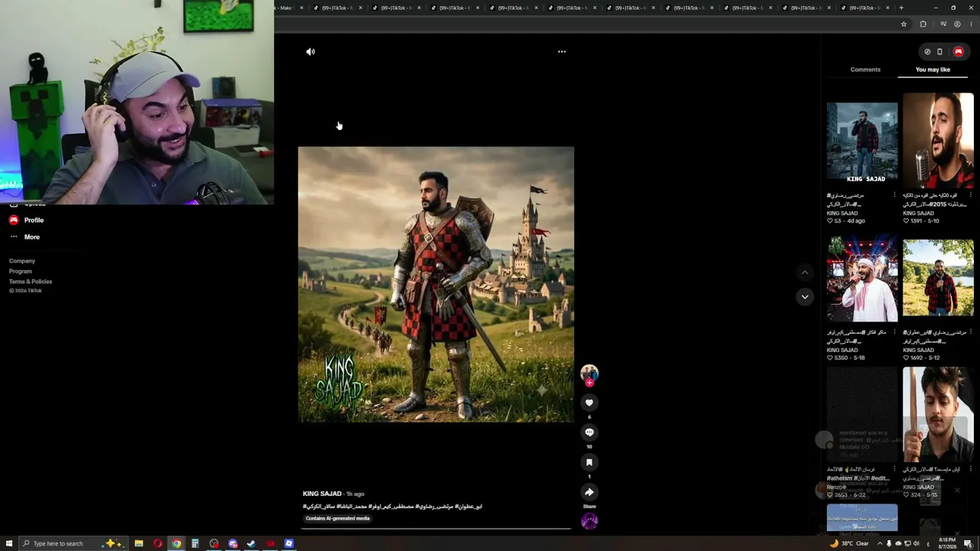Go to the next video
The height and width of the screenshot is (551, 980).
pos(804,297)
